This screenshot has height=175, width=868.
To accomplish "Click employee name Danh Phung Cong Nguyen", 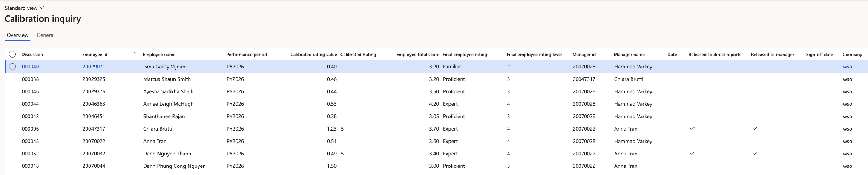I will pyautogui.click(x=175, y=166).
